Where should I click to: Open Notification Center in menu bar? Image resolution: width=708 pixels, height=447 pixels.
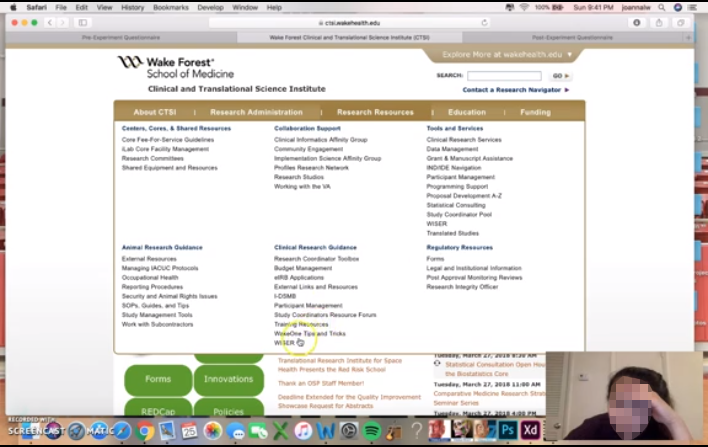click(692, 7)
